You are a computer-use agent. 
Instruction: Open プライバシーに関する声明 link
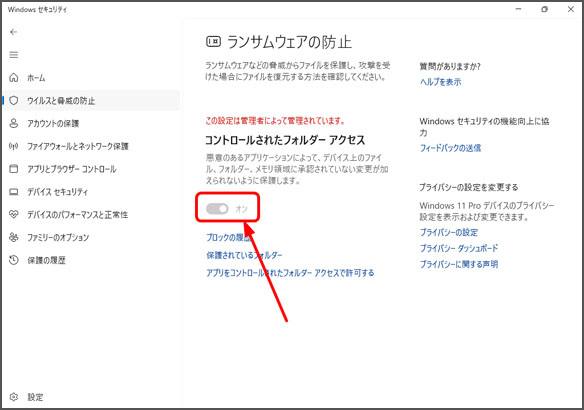(459, 264)
